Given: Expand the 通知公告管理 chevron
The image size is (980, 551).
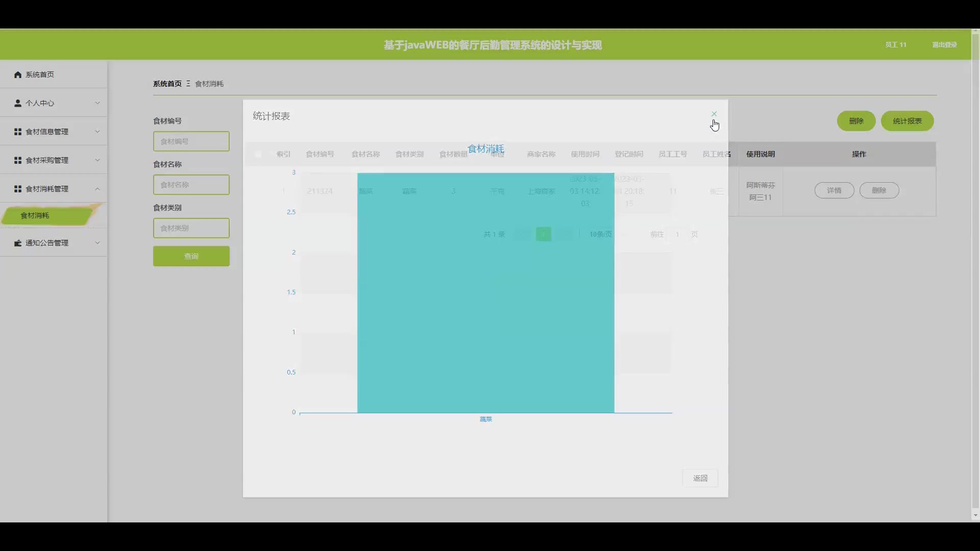Looking at the screenshot, I should pos(97,243).
